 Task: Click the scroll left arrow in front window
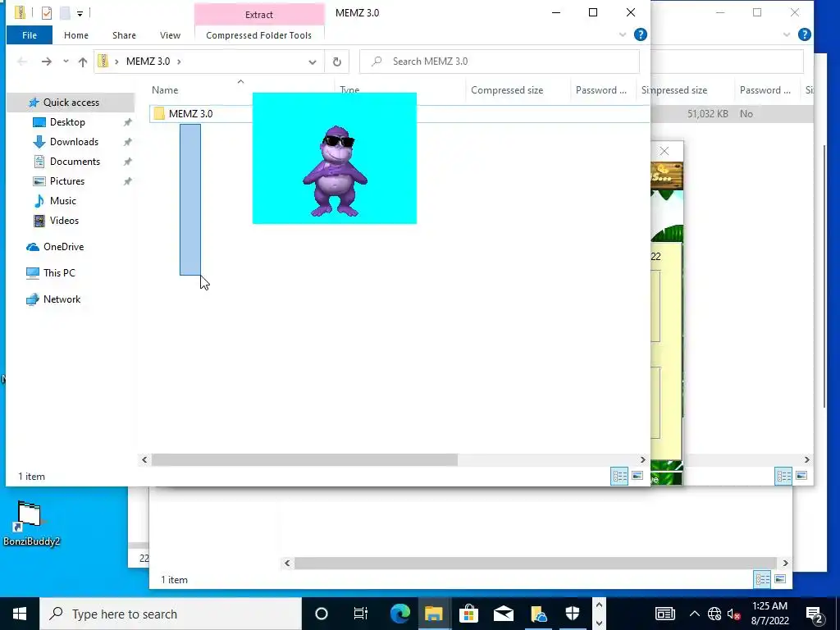click(144, 459)
